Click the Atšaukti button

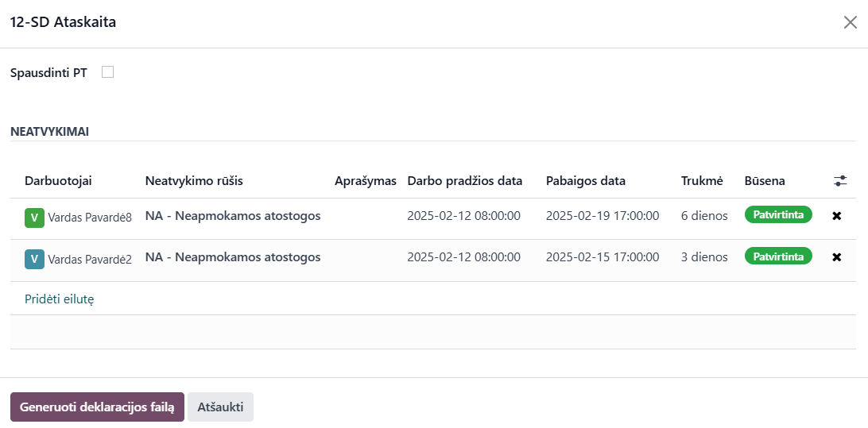tap(220, 407)
